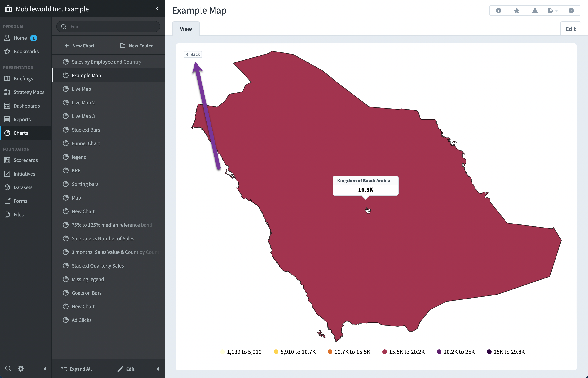The height and width of the screenshot is (378, 588).
Task: Open Initiatives icon in sidebar
Action: (7, 174)
